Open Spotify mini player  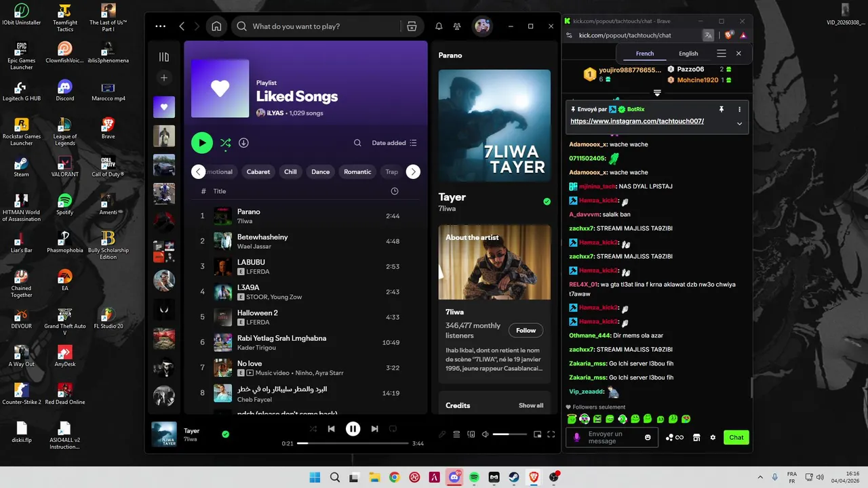pyautogui.click(x=537, y=434)
